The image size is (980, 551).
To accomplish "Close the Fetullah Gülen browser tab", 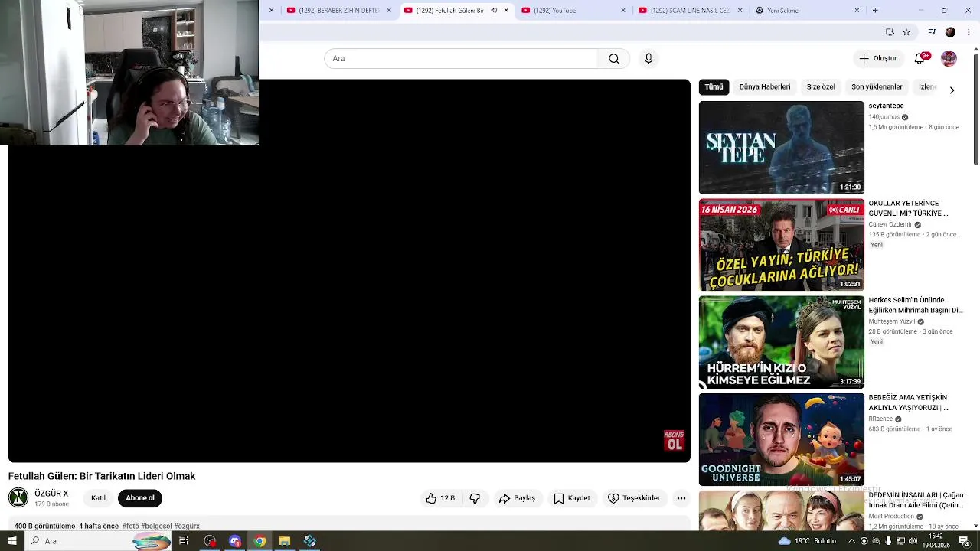I will [506, 11].
